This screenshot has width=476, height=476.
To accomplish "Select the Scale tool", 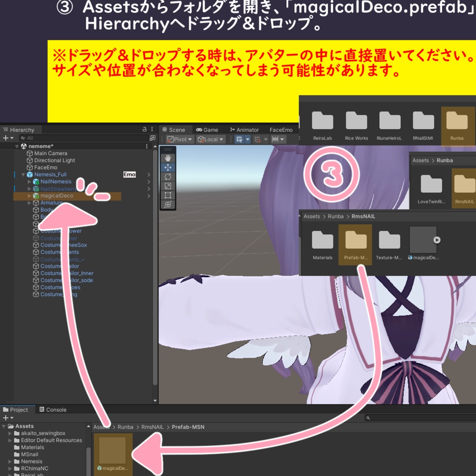I will [x=167, y=186].
